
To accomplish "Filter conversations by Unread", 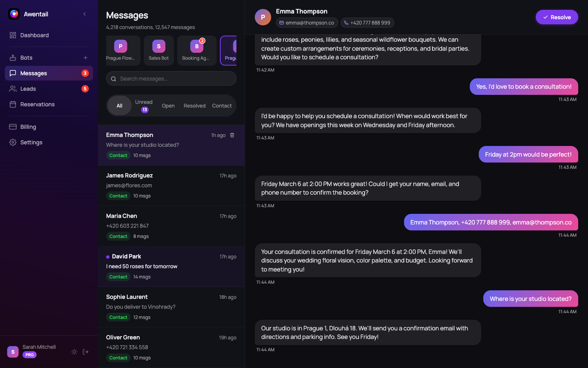I will pyautogui.click(x=144, y=105).
